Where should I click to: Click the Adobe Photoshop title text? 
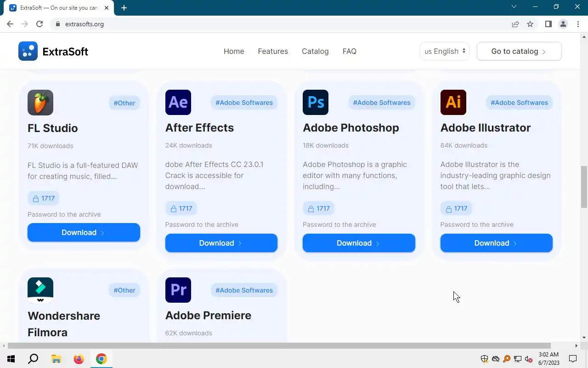pos(351,127)
